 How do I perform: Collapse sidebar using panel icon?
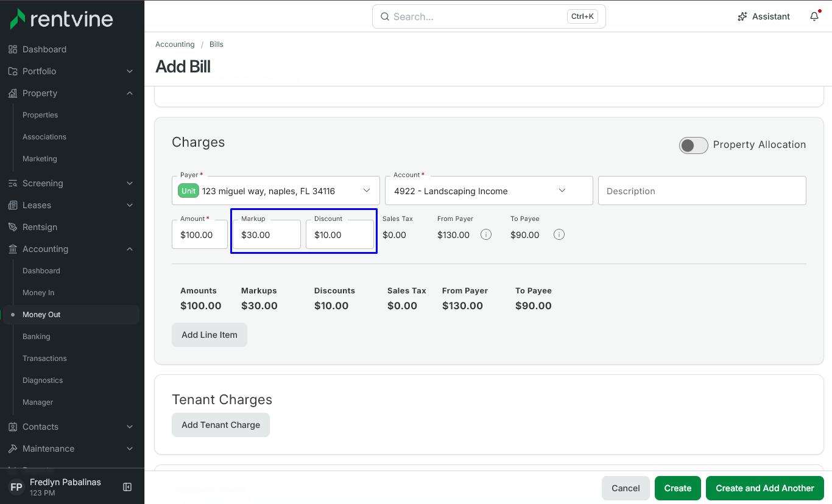(127, 487)
